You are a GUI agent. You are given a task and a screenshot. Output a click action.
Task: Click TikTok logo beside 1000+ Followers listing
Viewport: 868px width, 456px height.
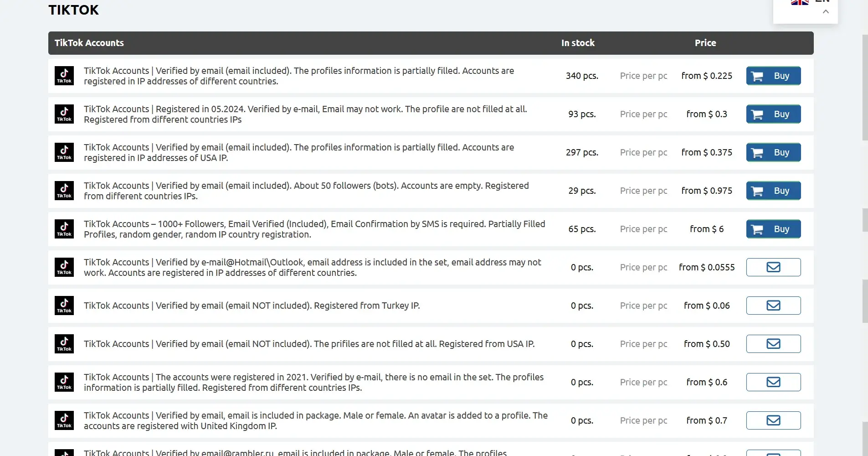pyautogui.click(x=64, y=229)
